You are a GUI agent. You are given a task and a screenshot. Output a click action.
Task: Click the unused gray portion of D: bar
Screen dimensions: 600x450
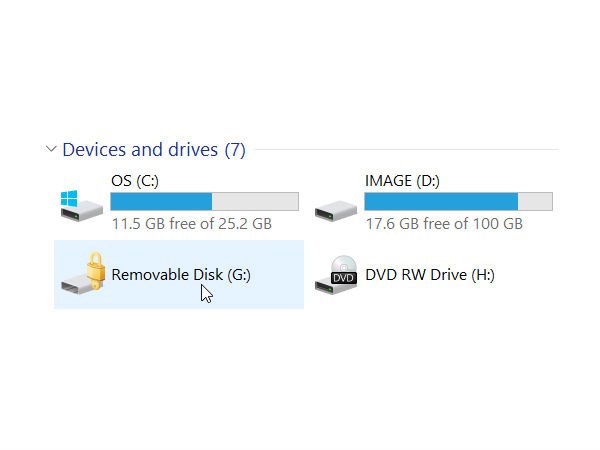(x=535, y=201)
